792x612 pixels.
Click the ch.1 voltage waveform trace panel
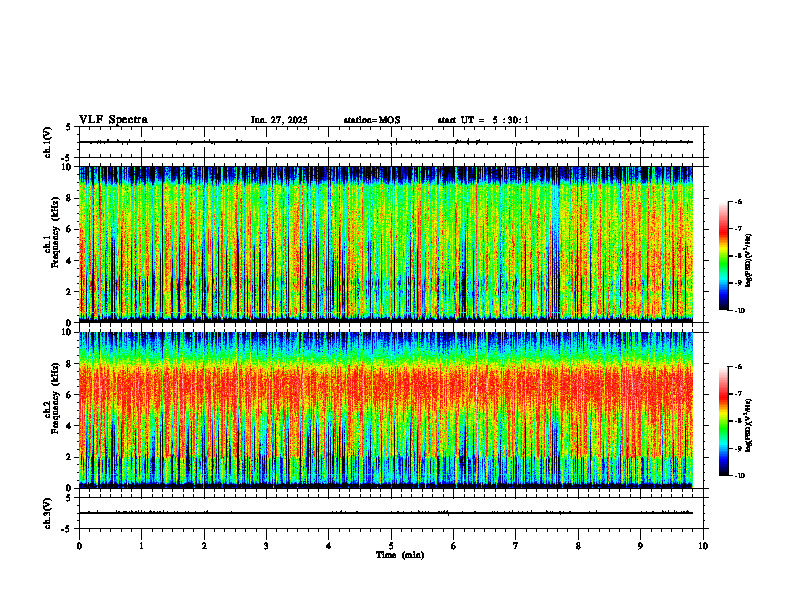pos(391,142)
